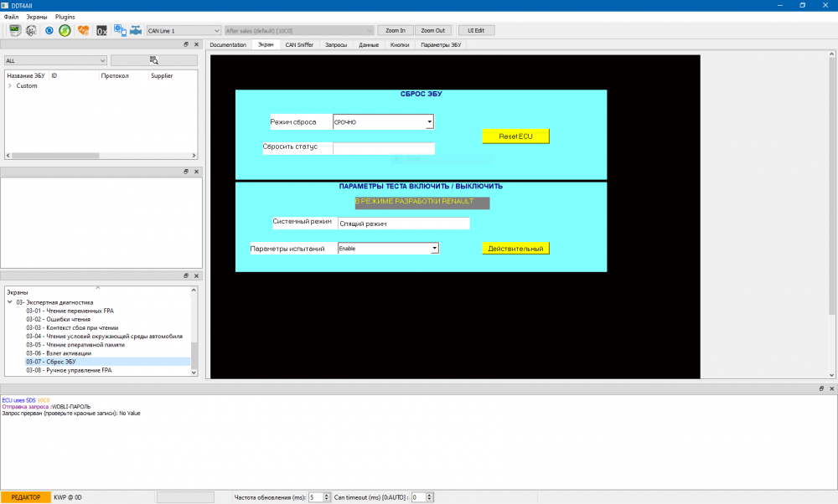The width and height of the screenshot is (838, 504).
Task: Click the Частота обновления stepper arrows
Action: click(x=327, y=497)
